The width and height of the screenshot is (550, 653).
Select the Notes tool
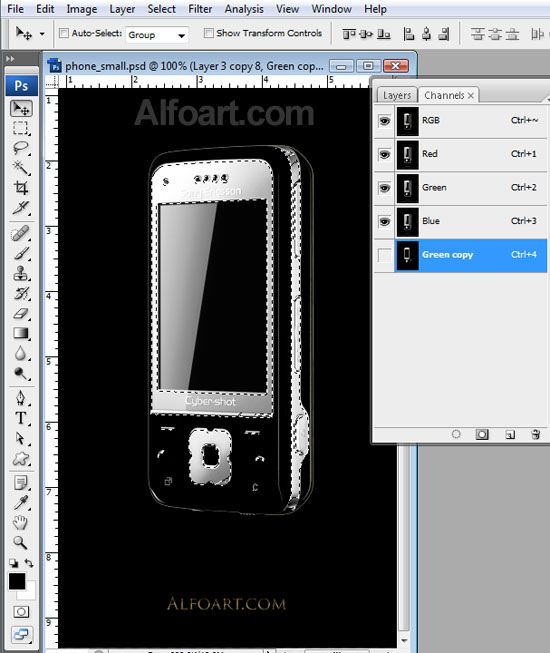(x=21, y=483)
